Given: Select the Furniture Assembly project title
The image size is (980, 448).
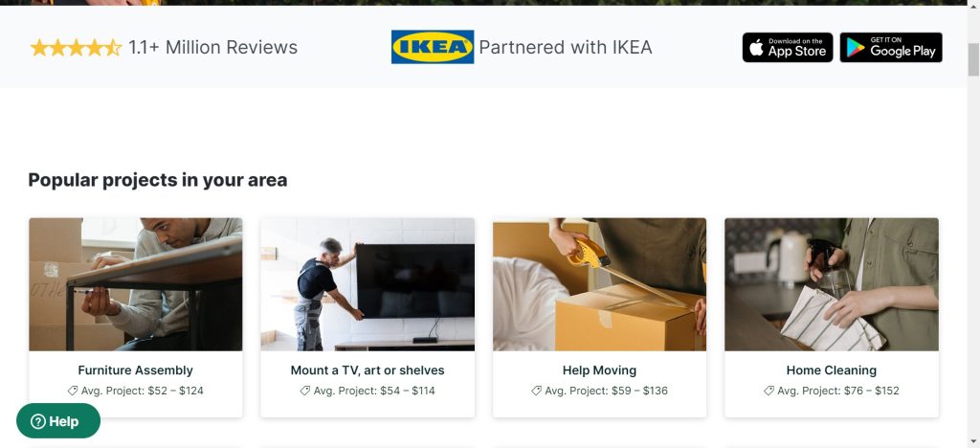Looking at the screenshot, I should [136, 370].
